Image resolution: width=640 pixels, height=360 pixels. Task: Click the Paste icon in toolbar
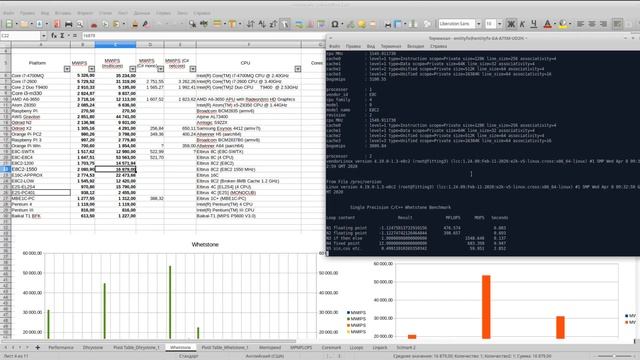(116, 24)
